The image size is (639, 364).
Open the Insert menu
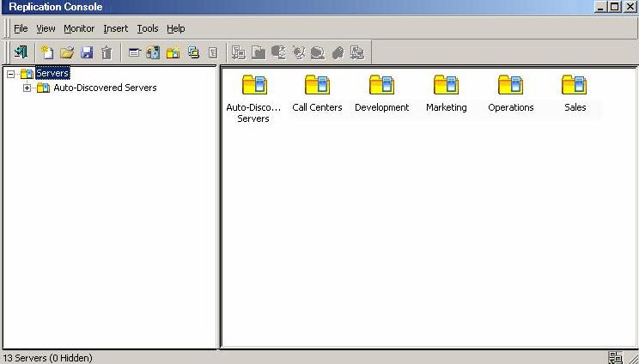tap(115, 28)
